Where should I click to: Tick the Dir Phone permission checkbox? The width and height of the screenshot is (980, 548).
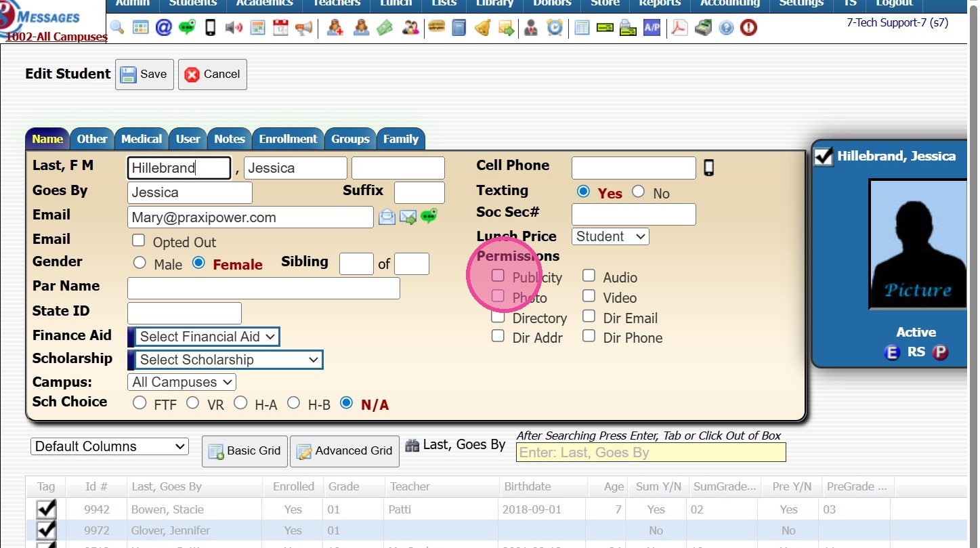click(x=589, y=336)
